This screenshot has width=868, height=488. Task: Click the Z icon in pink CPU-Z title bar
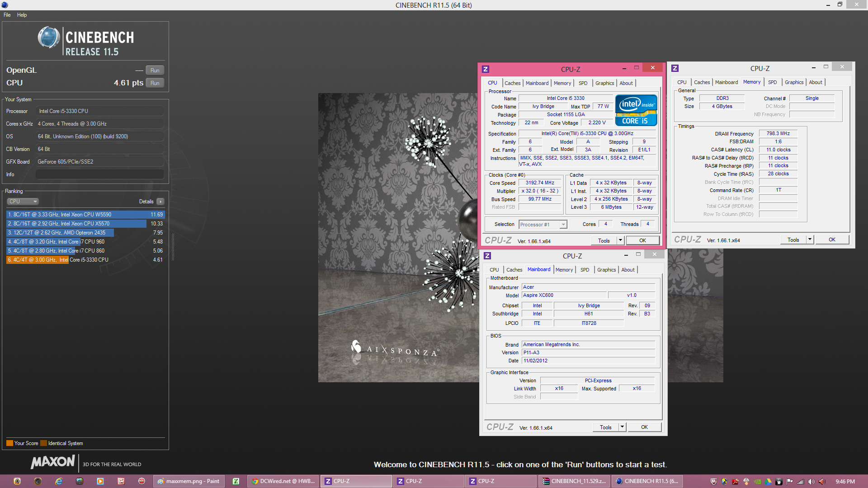(x=486, y=69)
